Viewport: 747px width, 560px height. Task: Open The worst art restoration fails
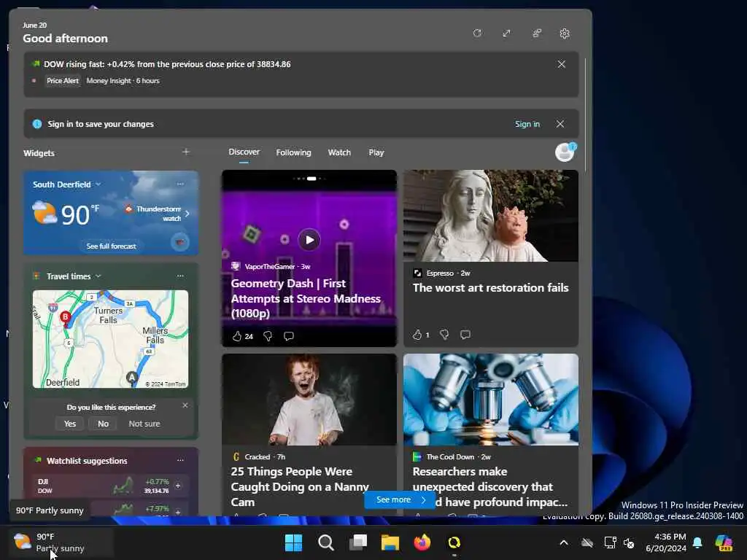(x=491, y=287)
